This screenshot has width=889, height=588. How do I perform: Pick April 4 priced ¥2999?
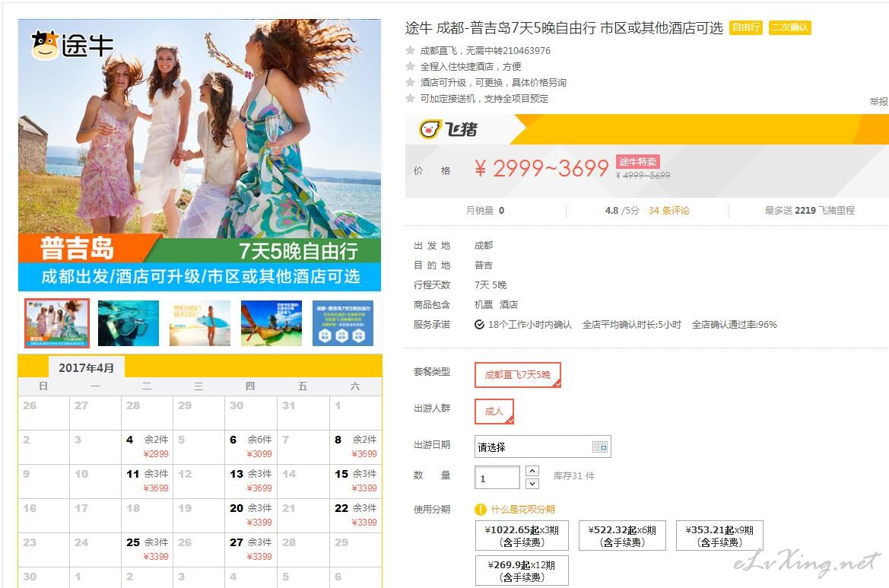(x=147, y=447)
